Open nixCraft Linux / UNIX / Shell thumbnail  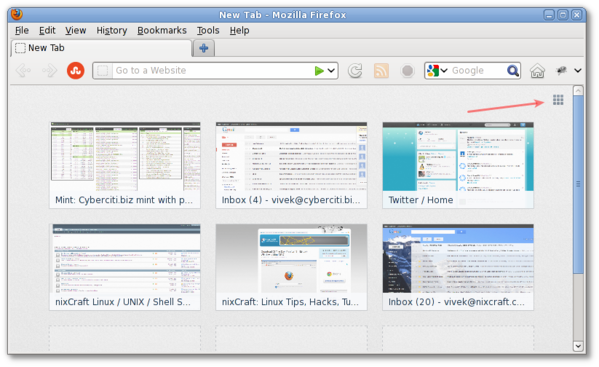tap(125, 267)
